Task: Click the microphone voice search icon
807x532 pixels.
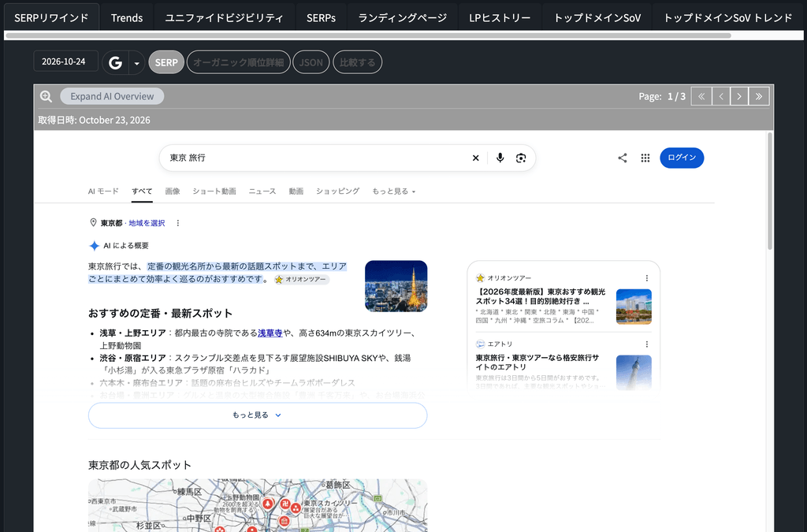Action: [500, 158]
